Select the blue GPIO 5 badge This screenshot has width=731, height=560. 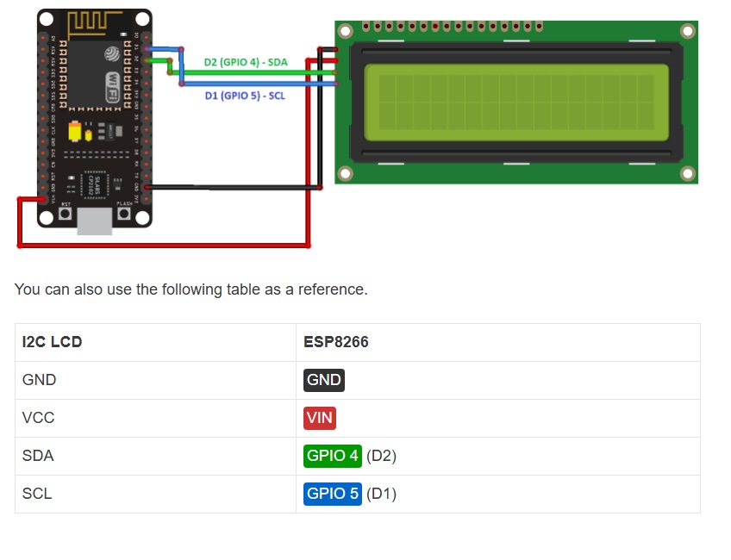coord(332,494)
